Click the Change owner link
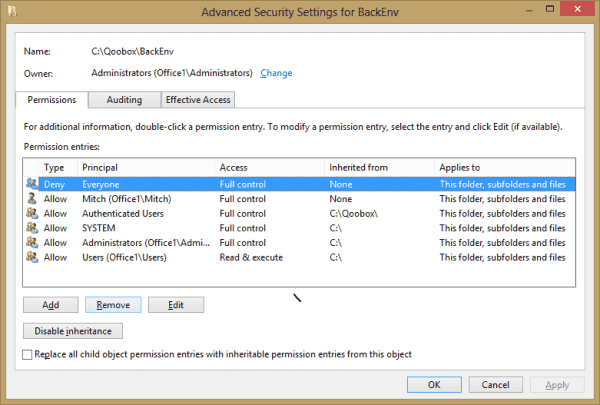Image resolution: width=600 pixels, height=405 pixels. [276, 73]
